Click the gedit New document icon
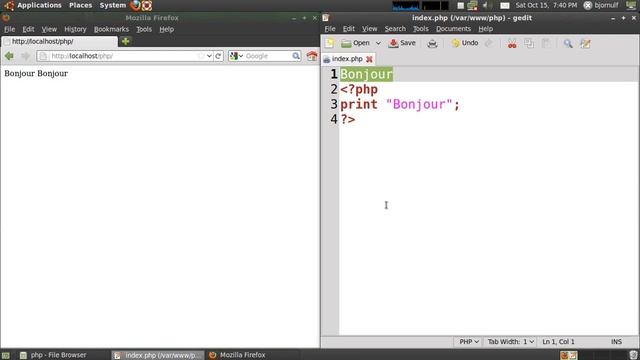 329,43
